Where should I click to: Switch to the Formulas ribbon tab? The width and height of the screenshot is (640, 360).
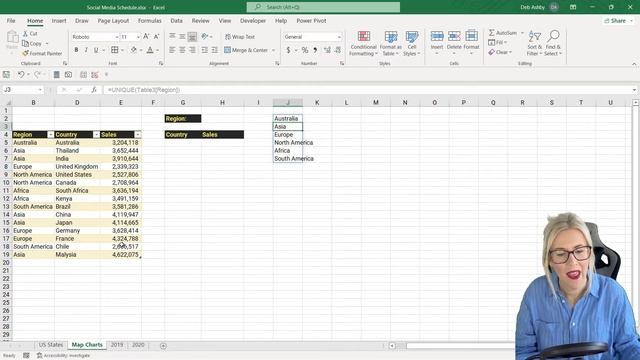coord(149,20)
